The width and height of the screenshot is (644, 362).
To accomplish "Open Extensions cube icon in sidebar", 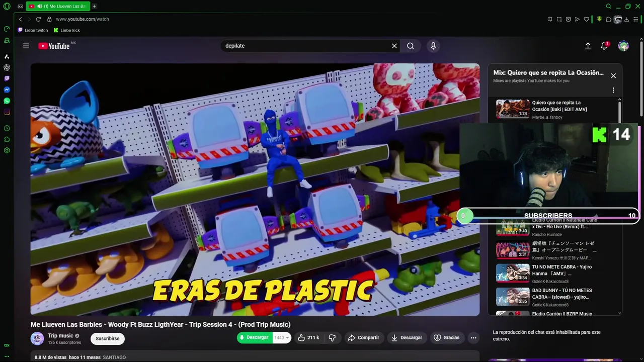I will 7,139.
